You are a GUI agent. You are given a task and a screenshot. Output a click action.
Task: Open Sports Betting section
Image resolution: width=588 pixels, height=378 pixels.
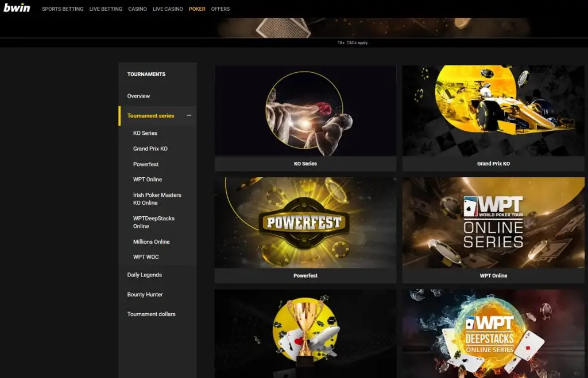pyautogui.click(x=63, y=9)
